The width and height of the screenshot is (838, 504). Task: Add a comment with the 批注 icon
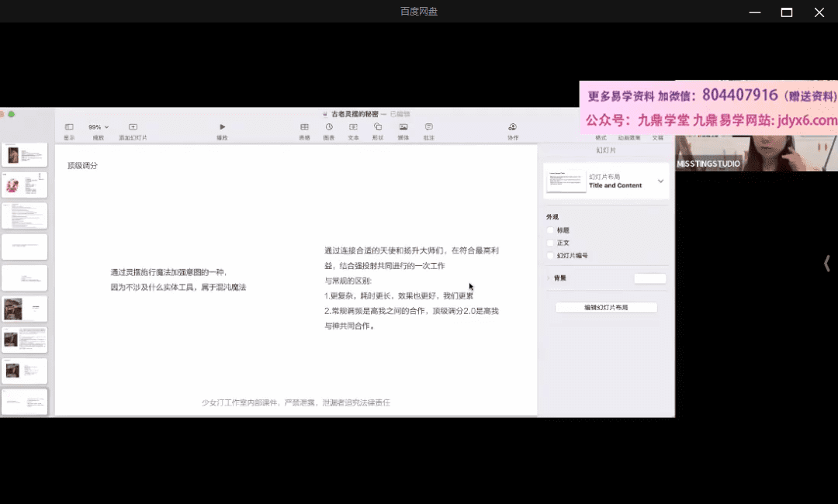click(428, 127)
